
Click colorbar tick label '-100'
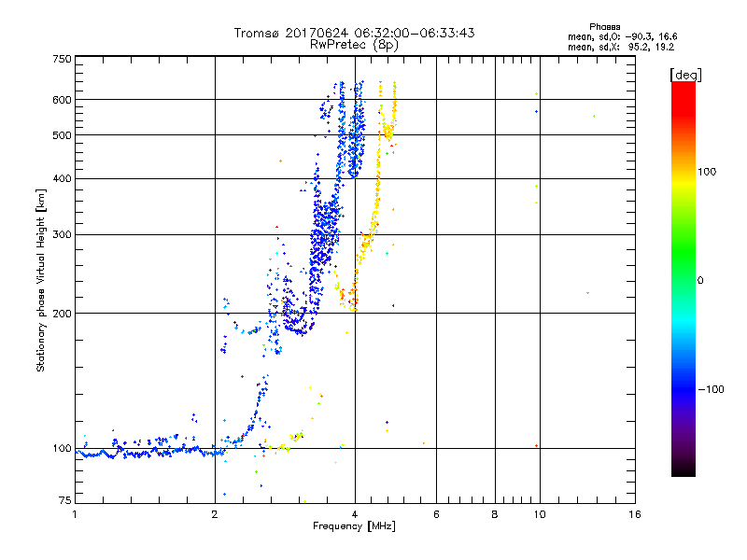[711, 389]
